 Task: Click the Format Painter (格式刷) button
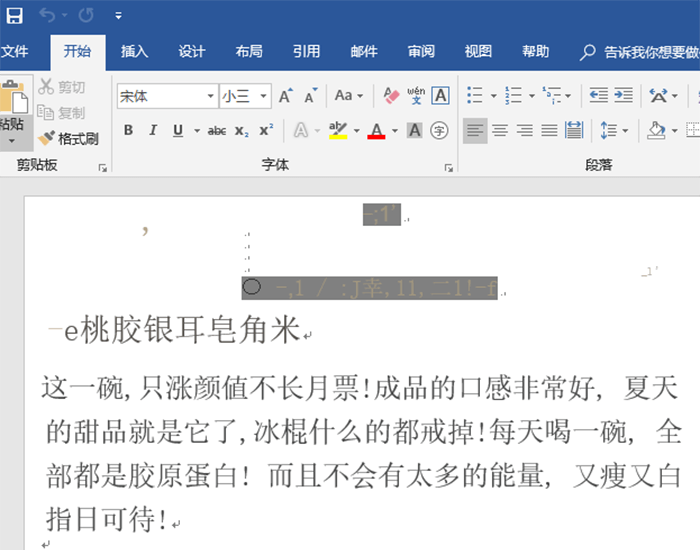coord(68,138)
